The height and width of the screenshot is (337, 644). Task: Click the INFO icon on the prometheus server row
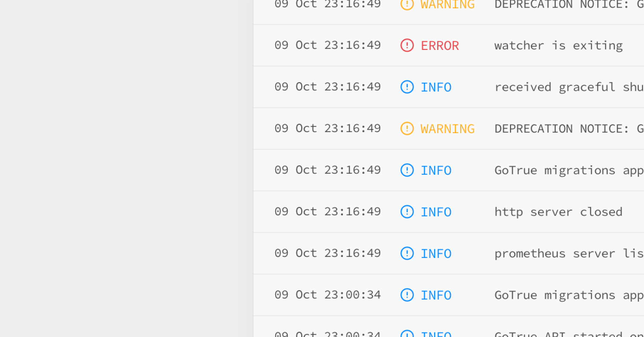[407, 253]
